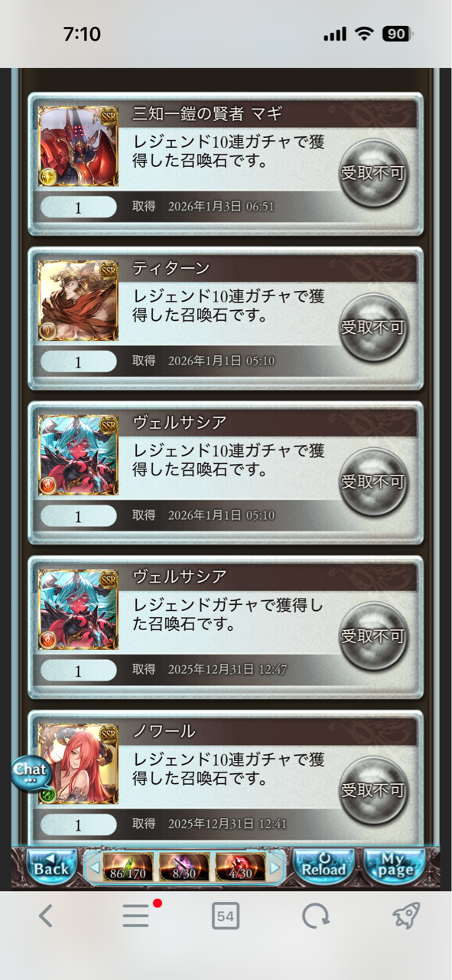Tap the Reload button in game footer
Image resolution: width=452 pixels, height=980 pixels.
pos(324,867)
